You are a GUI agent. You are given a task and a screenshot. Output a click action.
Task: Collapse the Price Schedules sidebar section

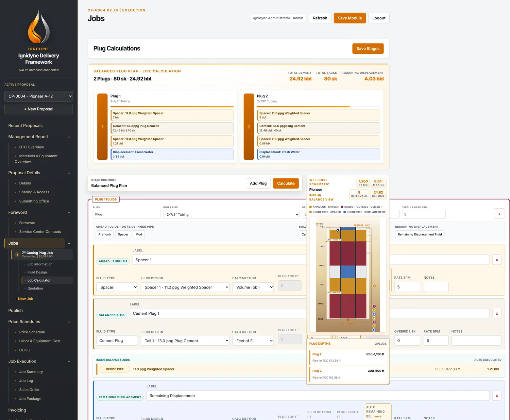(69, 322)
